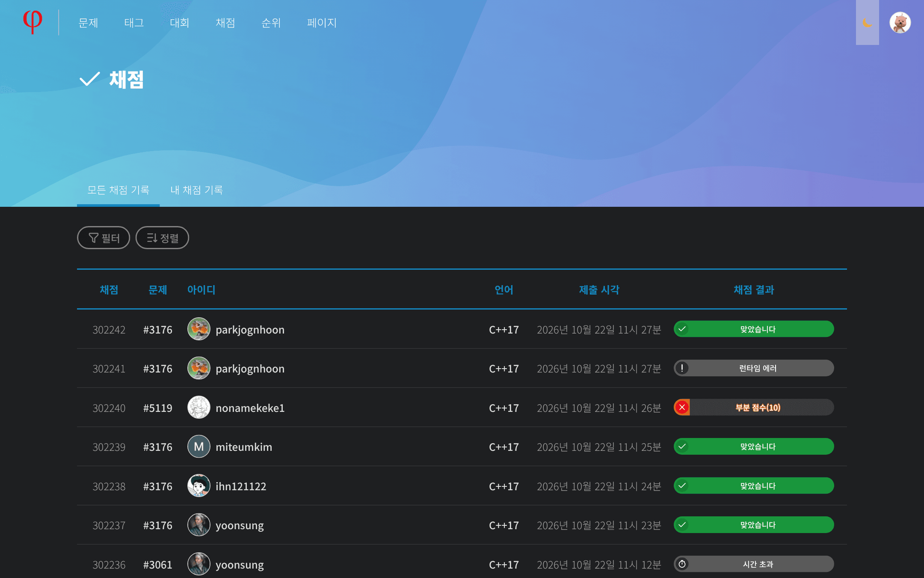Image resolution: width=924 pixels, height=578 pixels.
Task: Open the 순위 navigation menu
Action: (x=271, y=23)
